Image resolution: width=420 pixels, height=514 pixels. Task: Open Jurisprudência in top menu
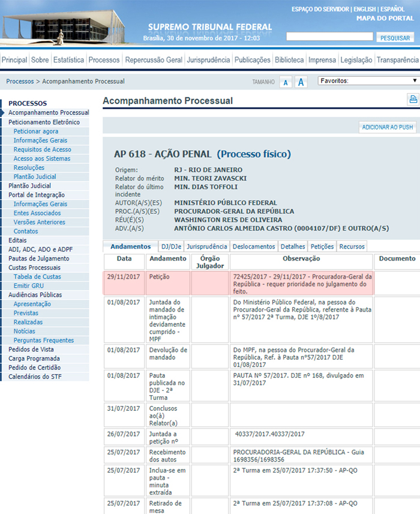pos(208,60)
